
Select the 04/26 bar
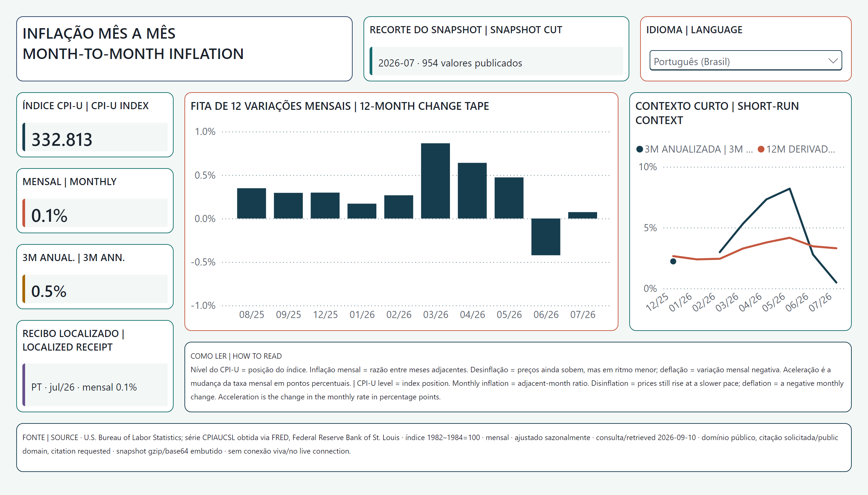(472, 191)
